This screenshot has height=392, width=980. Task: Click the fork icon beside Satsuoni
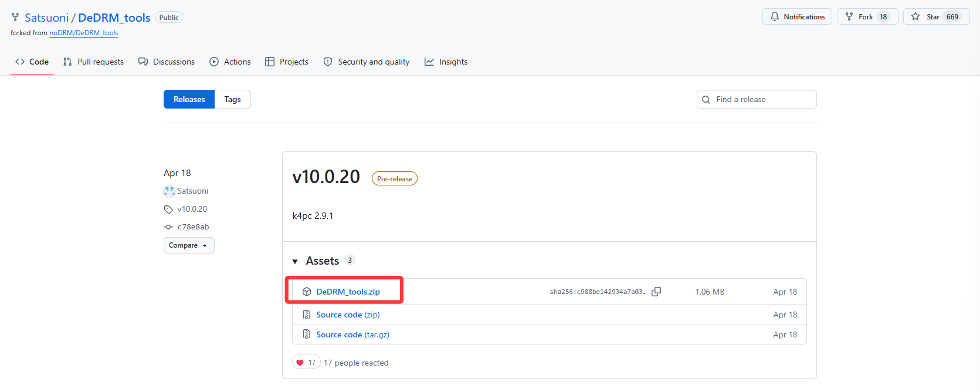15,18
